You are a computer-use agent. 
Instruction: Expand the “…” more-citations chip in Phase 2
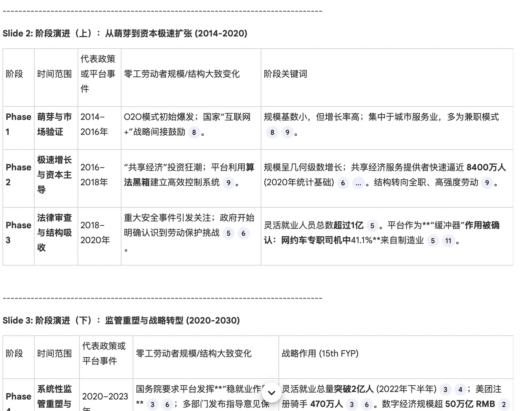point(358,183)
